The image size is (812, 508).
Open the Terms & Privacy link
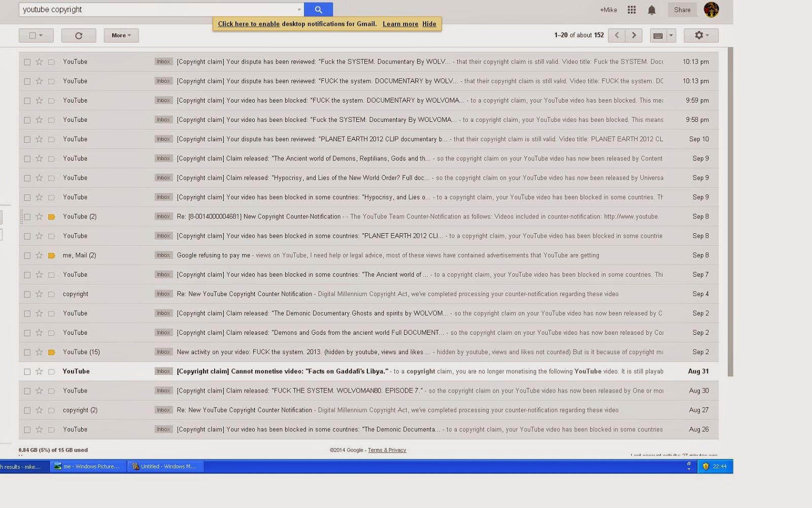click(387, 450)
